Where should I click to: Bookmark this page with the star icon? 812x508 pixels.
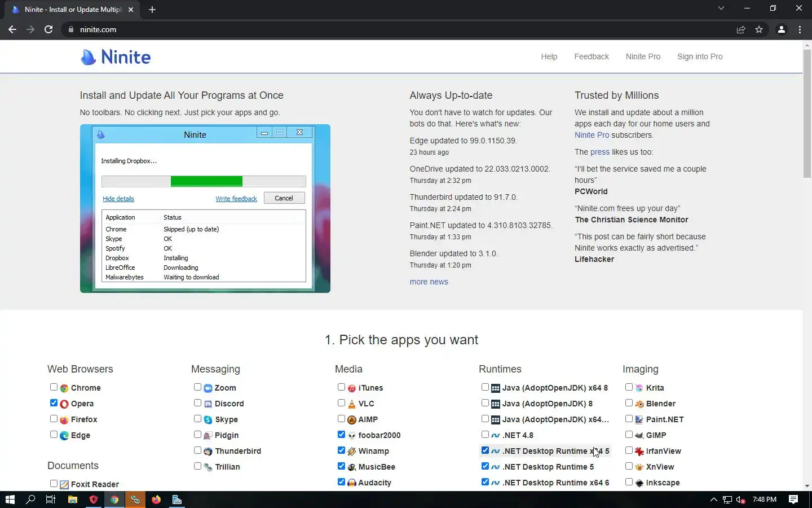pyautogui.click(x=759, y=29)
